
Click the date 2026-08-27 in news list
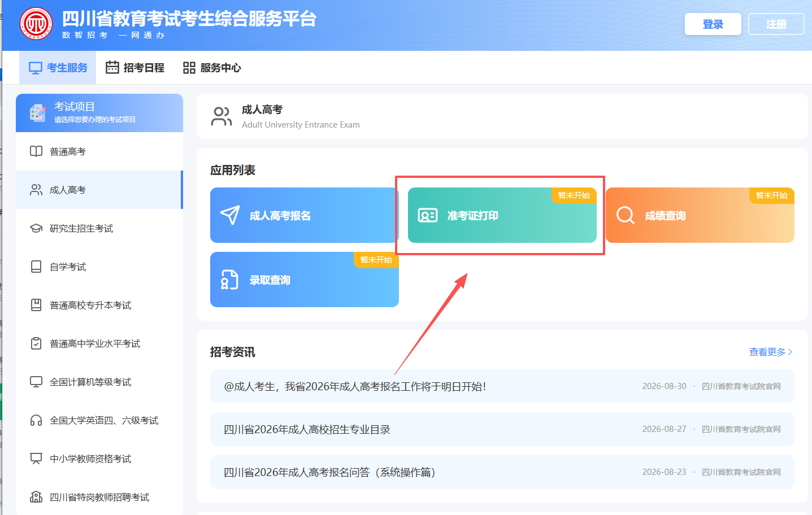[665, 429]
